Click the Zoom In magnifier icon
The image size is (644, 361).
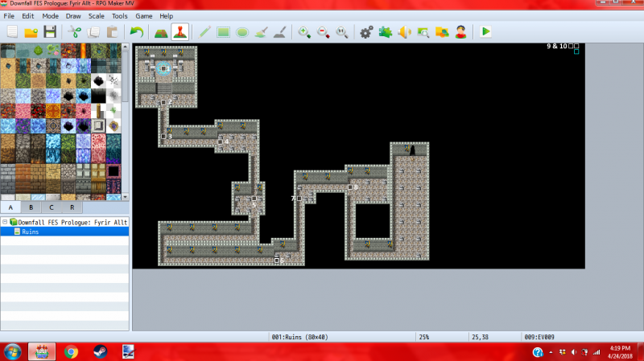pyautogui.click(x=304, y=32)
